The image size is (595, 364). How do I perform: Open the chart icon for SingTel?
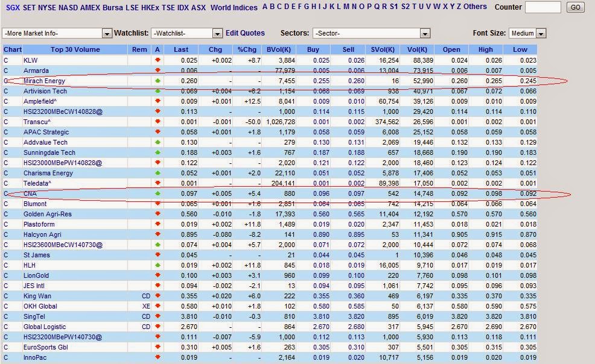coord(5,316)
